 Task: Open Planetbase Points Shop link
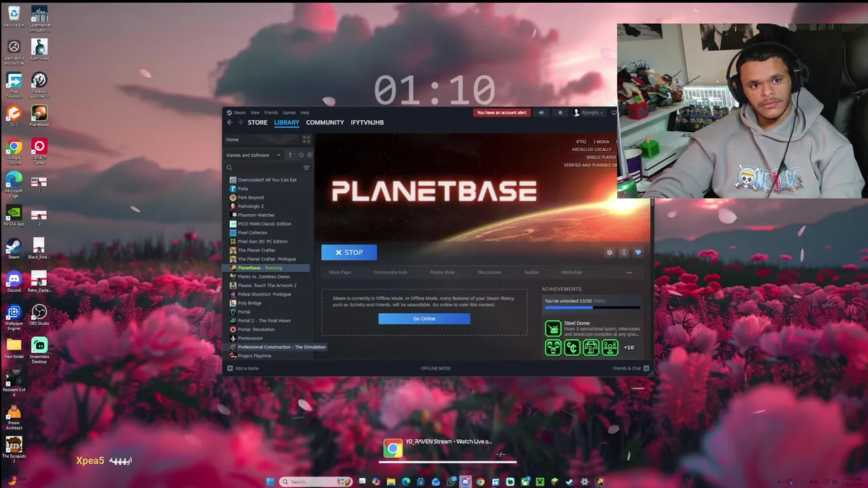pos(442,272)
